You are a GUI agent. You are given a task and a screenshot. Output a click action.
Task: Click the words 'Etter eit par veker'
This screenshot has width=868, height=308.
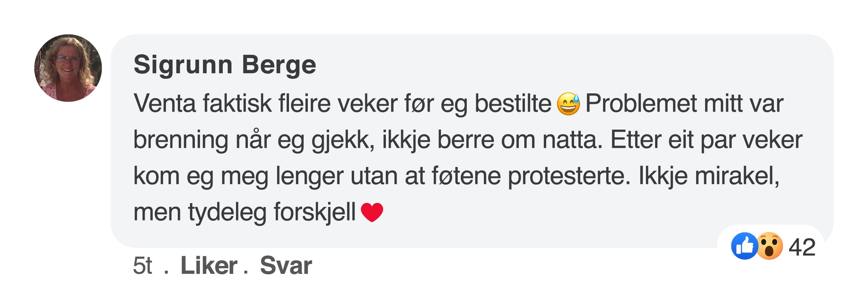706,140
